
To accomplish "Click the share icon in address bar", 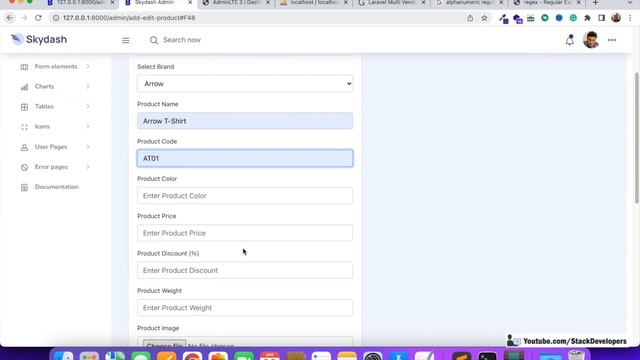I will (x=470, y=18).
